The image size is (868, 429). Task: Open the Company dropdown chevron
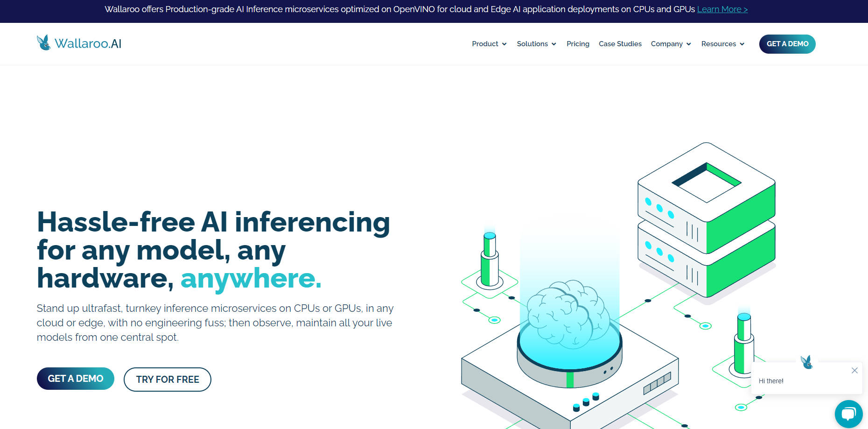688,44
